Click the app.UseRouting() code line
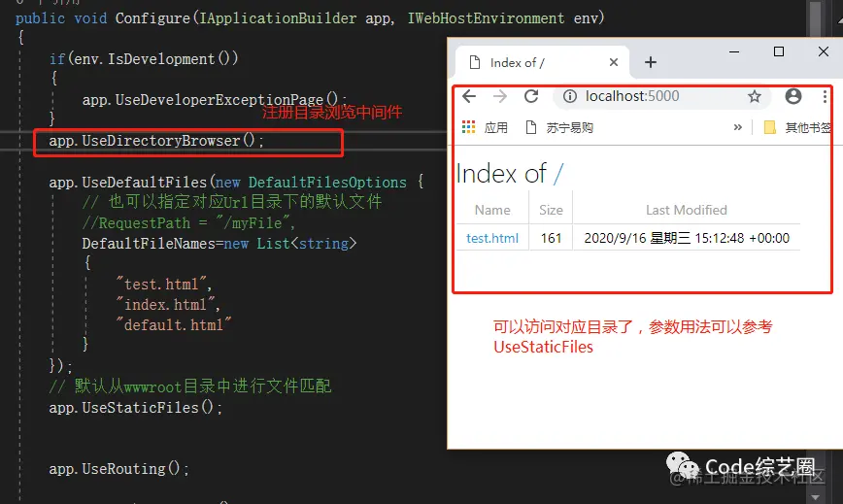The height and width of the screenshot is (504, 843). 118,469
